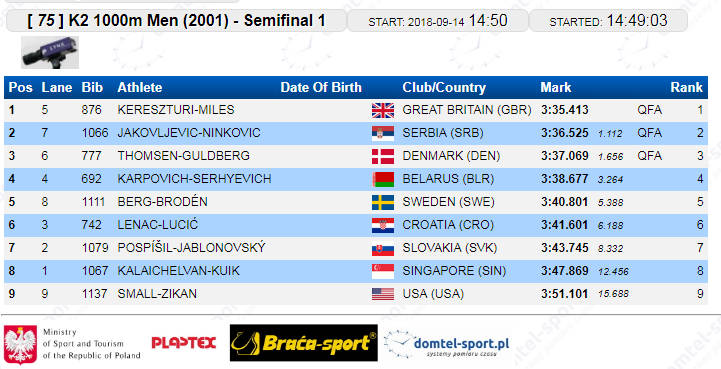The height and width of the screenshot is (369, 721).
Task: Click the Great Britain flag icon
Action: point(383,110)
